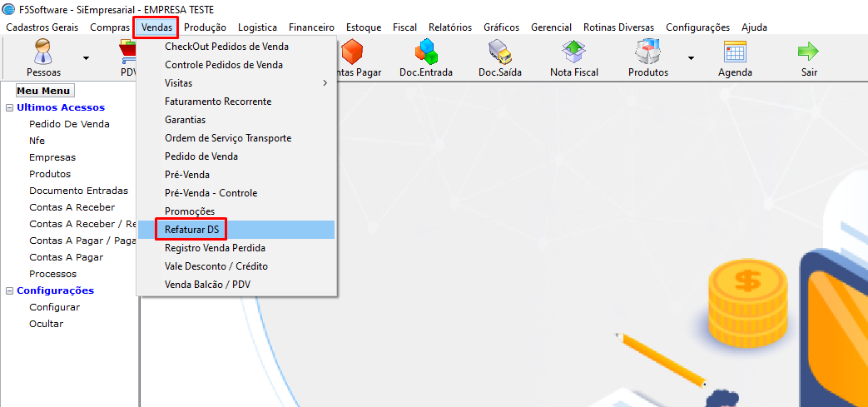Collapse the Ultimos Acessos tree node
This screenshot has height=407, width=868.
click(9, 108)
